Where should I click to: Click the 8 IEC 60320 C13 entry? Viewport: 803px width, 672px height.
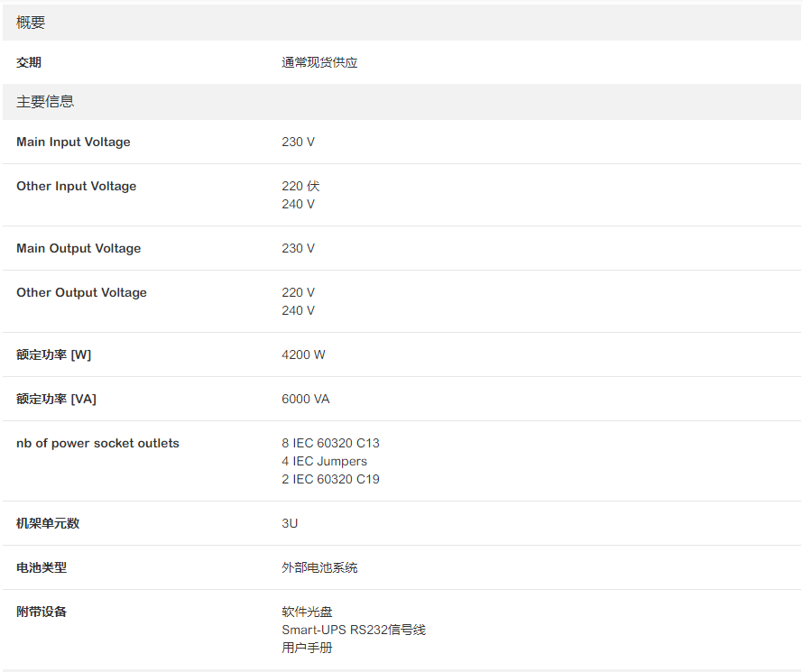tap(330, 443)
